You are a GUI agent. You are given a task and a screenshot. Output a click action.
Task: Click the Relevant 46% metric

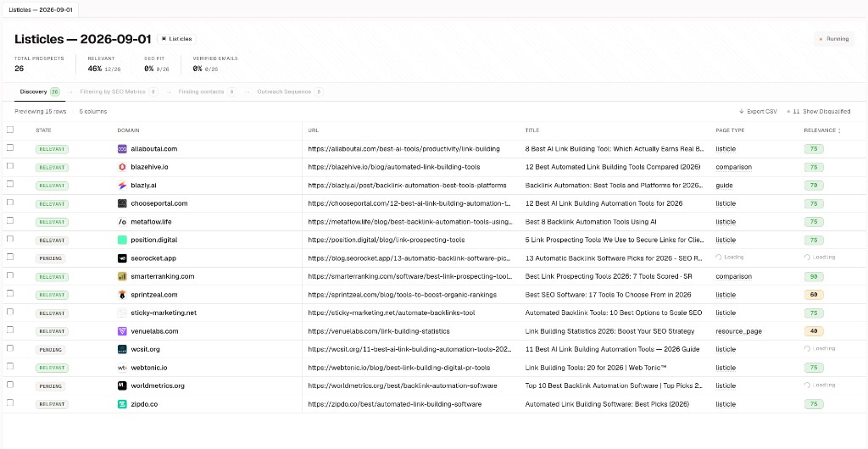(x=104, y=69)
